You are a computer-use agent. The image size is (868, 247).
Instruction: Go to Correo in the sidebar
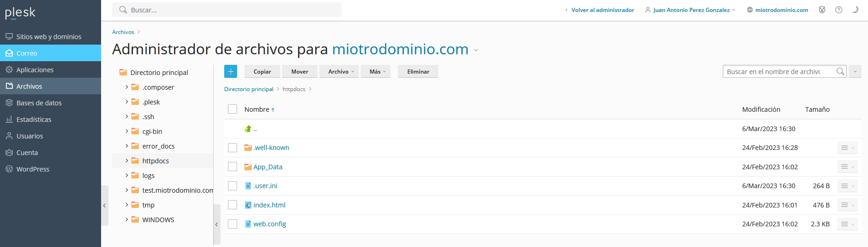click(x=27, y=53)
